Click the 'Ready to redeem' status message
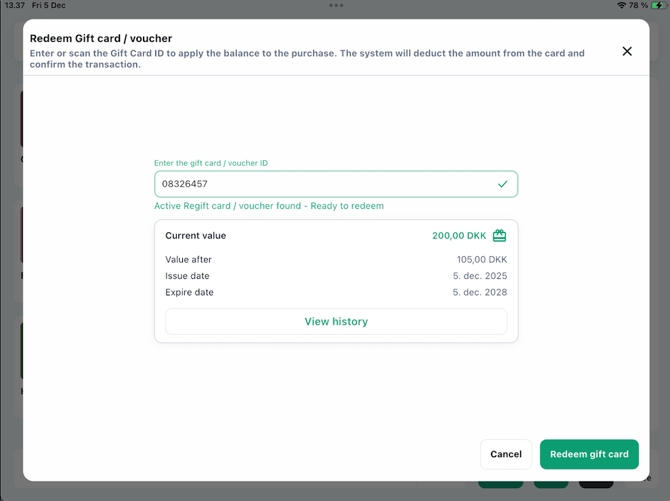 (x=268, y=206)
